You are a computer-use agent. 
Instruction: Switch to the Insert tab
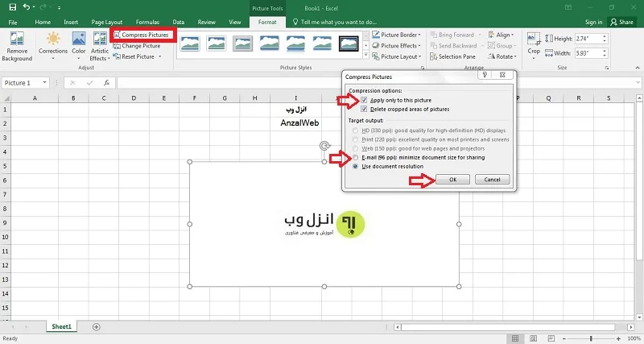[x=71, y=23]
